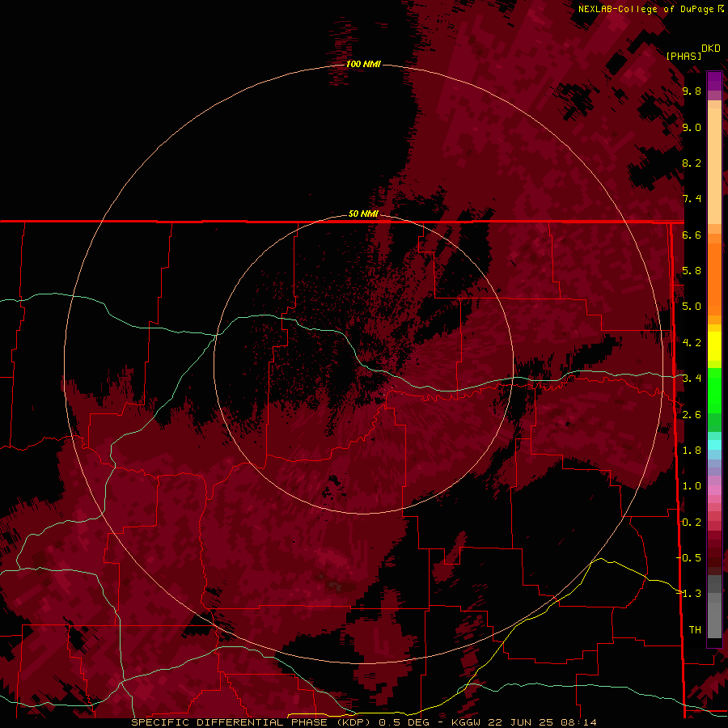Click the 9.0 scale value
Image resolution: width=728 pixels, height=728 pixels.
click(x=692, y=127)
